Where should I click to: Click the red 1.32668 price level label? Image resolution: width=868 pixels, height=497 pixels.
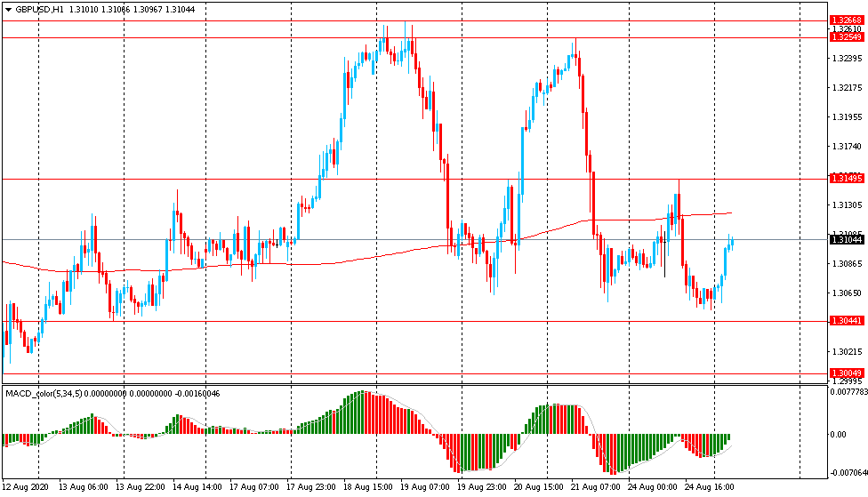(847, 20)
